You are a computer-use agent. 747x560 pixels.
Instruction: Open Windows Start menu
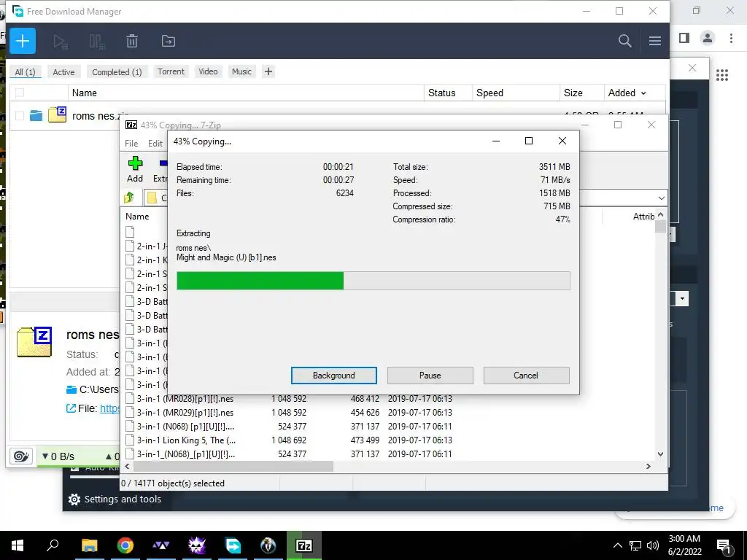[18, 545]
